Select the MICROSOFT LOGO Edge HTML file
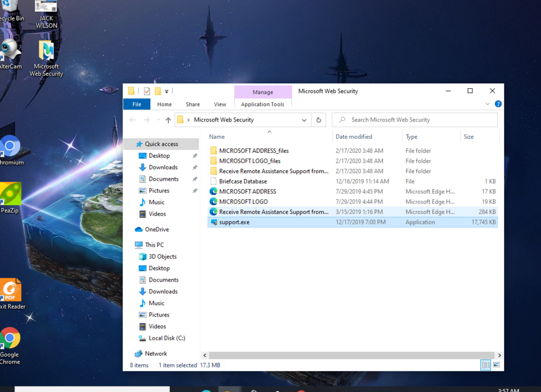Viewport: 541px width, 392px height. point(352,201)
